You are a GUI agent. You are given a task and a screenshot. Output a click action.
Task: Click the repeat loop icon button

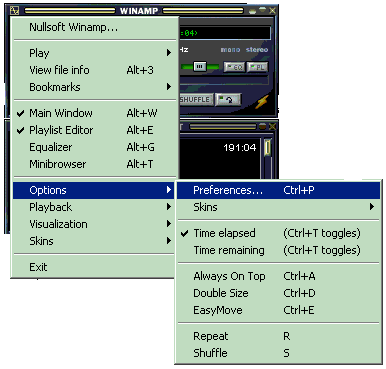pos(228,99)
